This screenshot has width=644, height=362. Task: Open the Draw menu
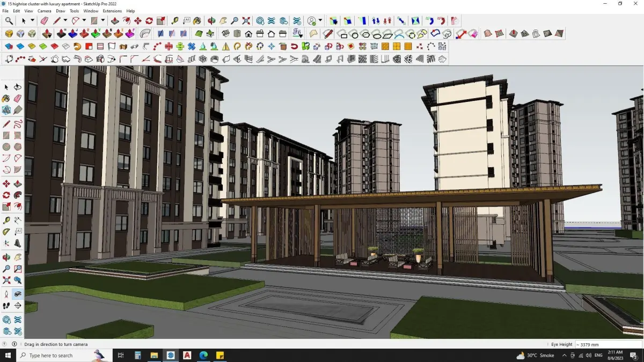[x=61, y=11]
